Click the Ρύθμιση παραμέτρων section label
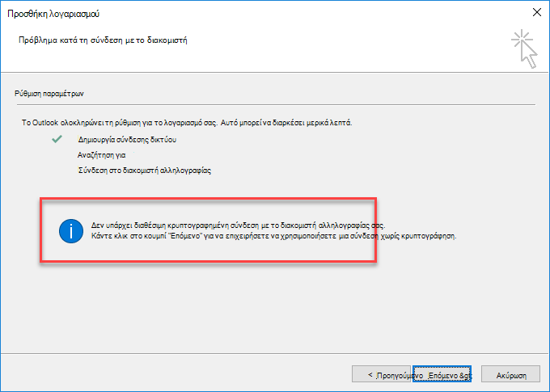 [x=49, y=94]
